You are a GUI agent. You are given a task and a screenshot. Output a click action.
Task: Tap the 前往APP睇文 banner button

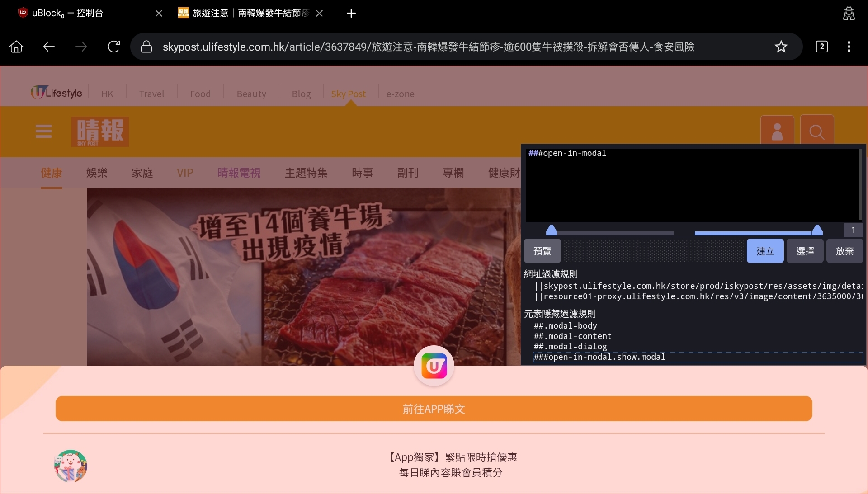tap(433, 409)
